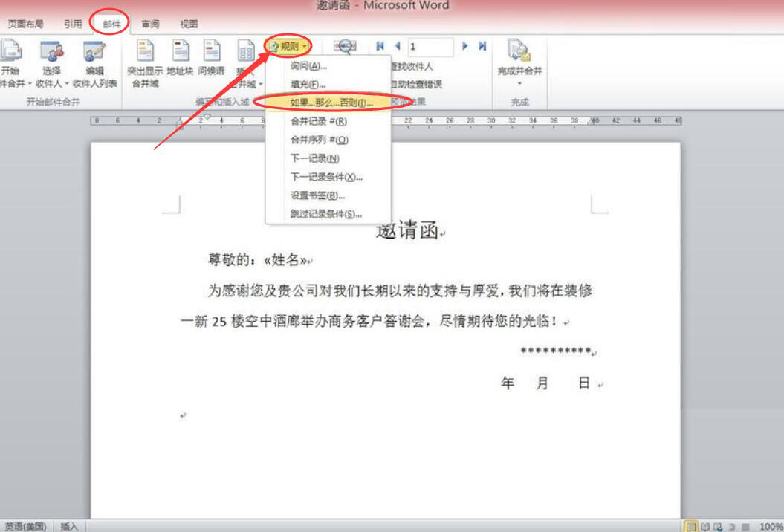Click the title 邀请函 in the document
Screen dimensions: 784x532
[x=407, y=231]
